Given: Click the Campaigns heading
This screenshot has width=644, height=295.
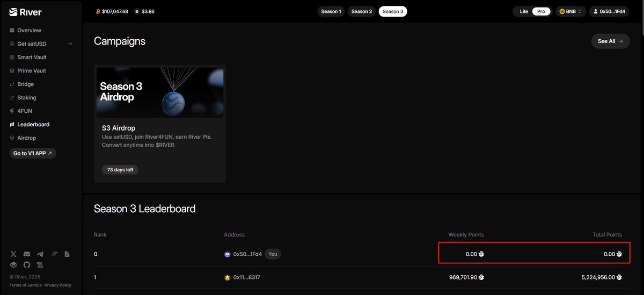Looking at the screenshot, I should coord(120,41).
